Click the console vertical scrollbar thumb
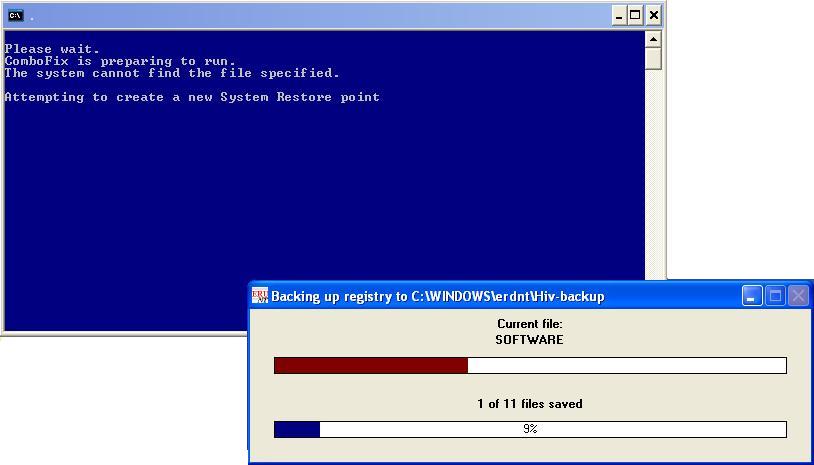The width and height of the screenshot is (814, 465). [653, 59]
